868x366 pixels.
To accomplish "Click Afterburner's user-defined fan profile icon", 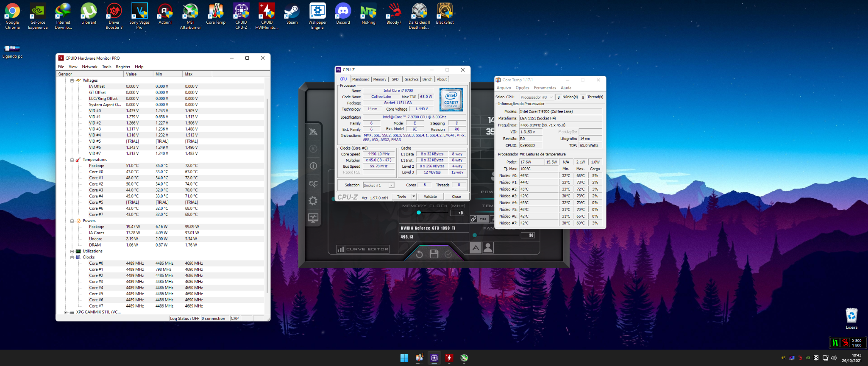I will coord(488,248).
